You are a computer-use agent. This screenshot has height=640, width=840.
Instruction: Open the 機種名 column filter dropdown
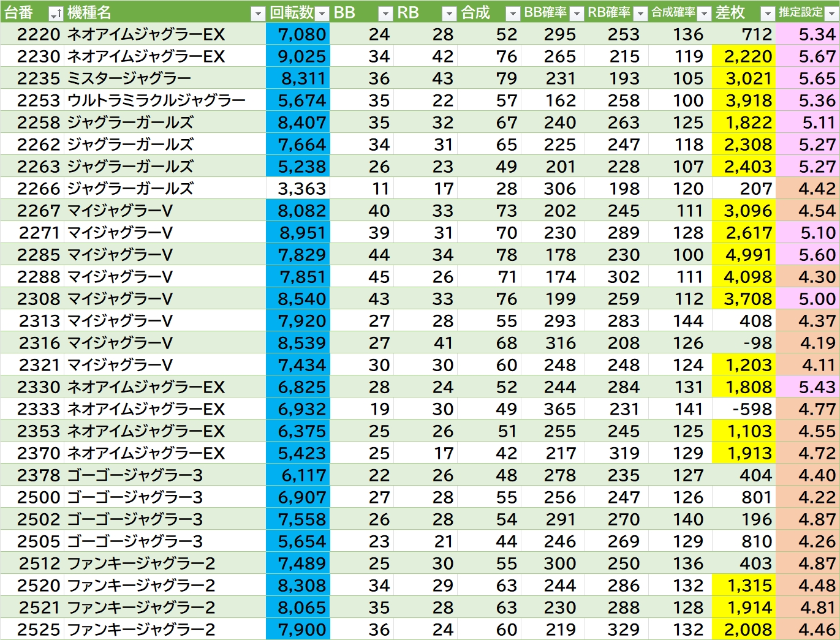(258, 13)
